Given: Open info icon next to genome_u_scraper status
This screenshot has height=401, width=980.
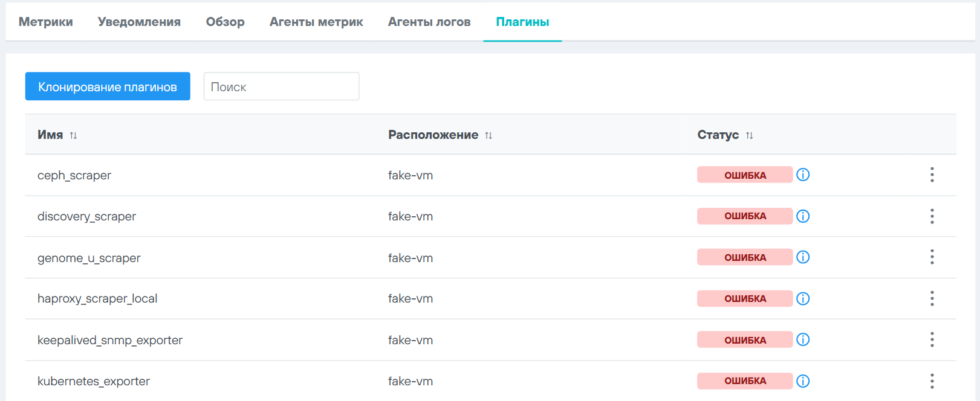Looking at the screenshot, I should tap(803, 257).
